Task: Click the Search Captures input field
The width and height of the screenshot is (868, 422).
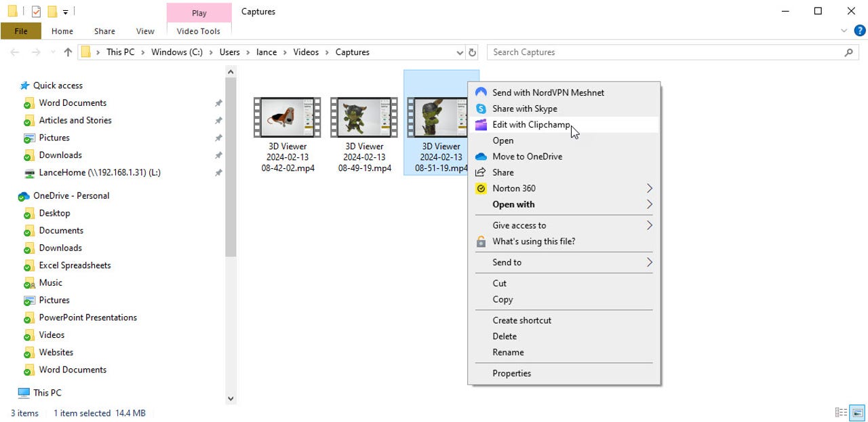Action: coord(665,52)
